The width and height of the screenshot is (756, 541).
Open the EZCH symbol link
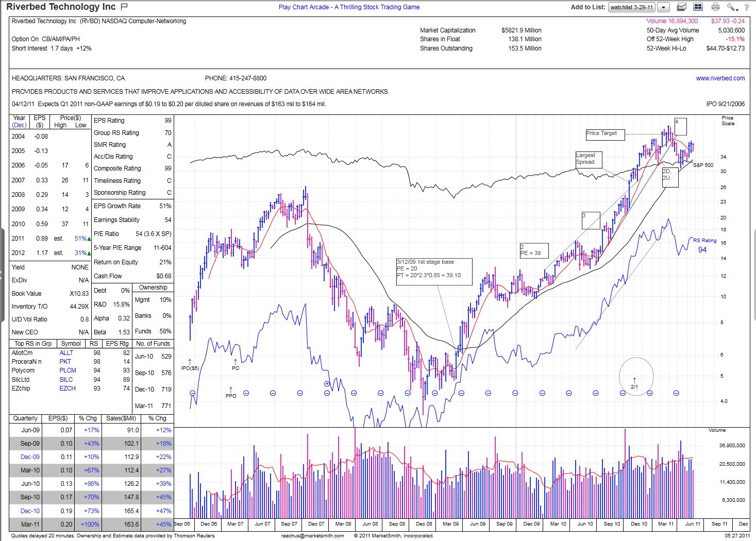[x=68, y=388]
